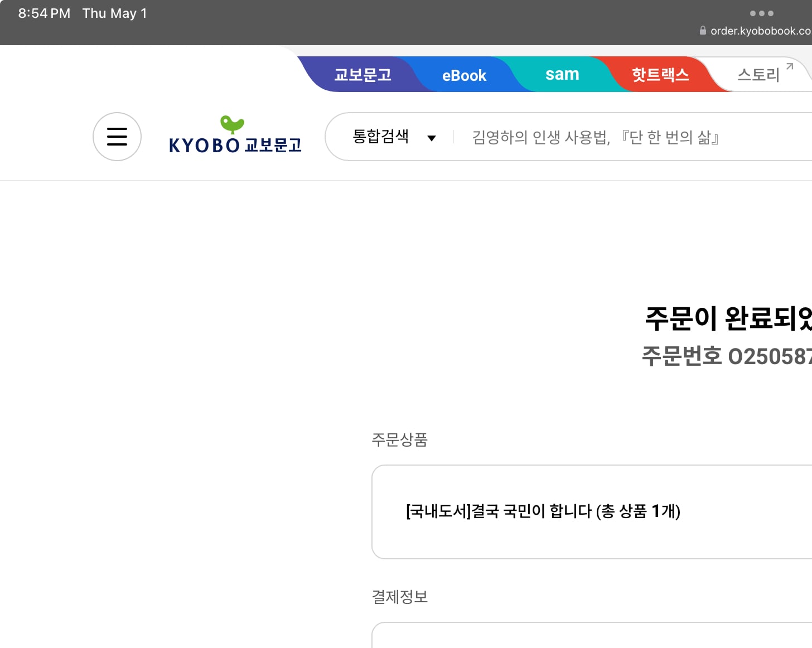Click the 결제정보 section label
This screenshot has width=812, height=648.
[399, 597]
